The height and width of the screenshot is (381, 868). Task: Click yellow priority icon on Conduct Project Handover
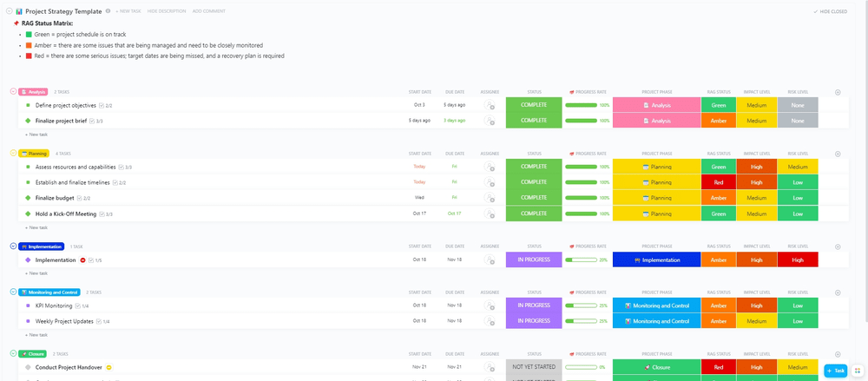coord(110,367)
